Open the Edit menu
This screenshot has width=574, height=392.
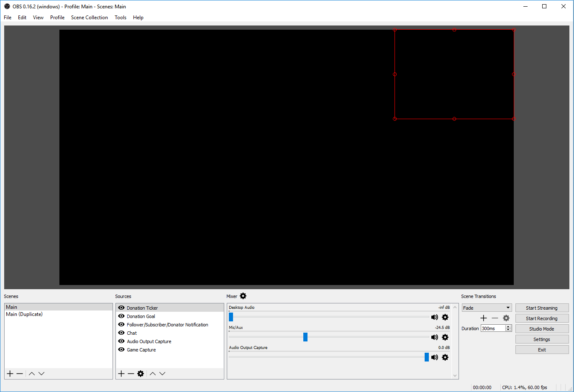point(22,18)
